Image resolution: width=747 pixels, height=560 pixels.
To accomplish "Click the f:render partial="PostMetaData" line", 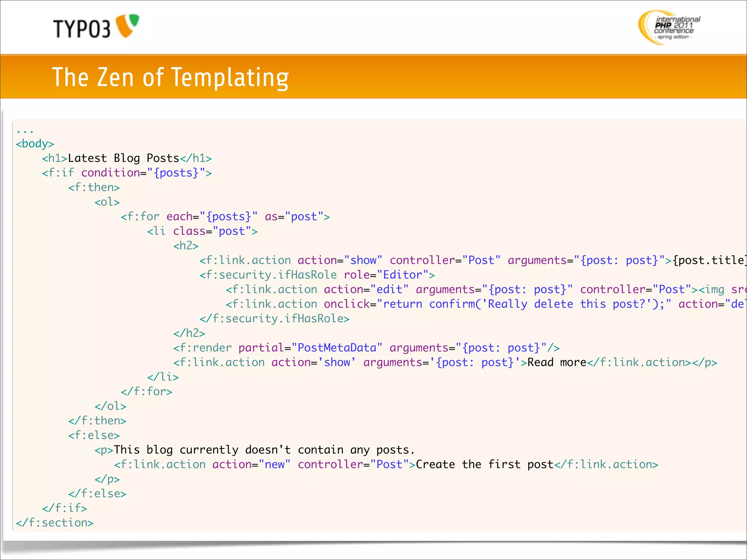I will 367,348.
